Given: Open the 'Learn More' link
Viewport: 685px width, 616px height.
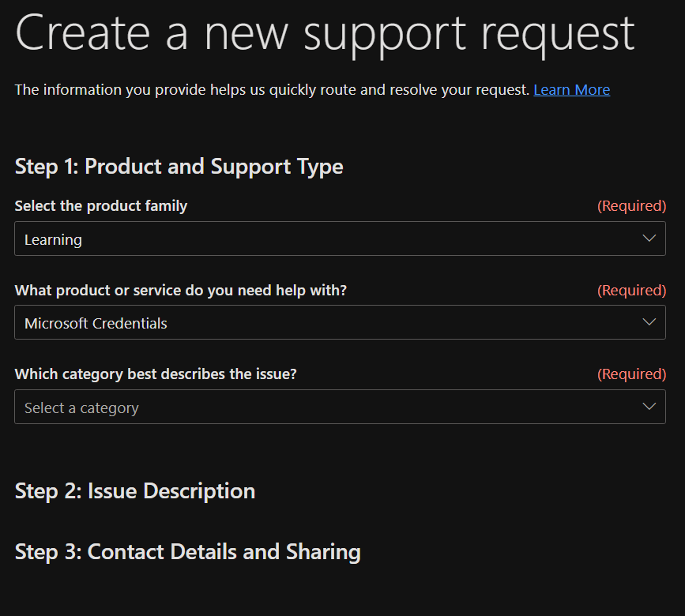Looking at the screenshot, I should 571,89.
